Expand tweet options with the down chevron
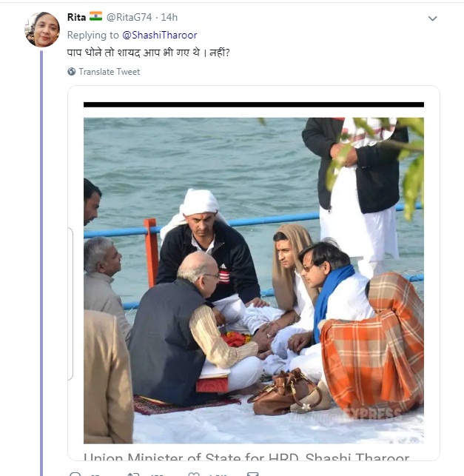Viewport: 464px width, 476px height. (432, 19)
